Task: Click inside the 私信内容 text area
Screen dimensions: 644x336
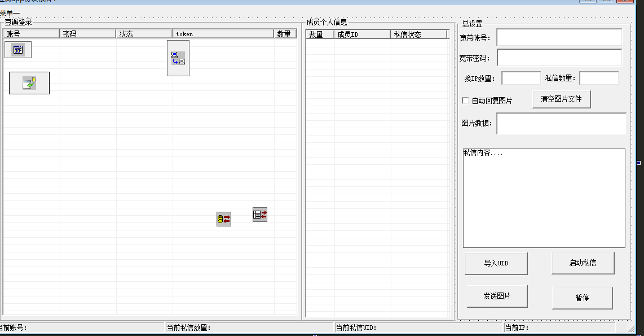Action: click(544, 198)
